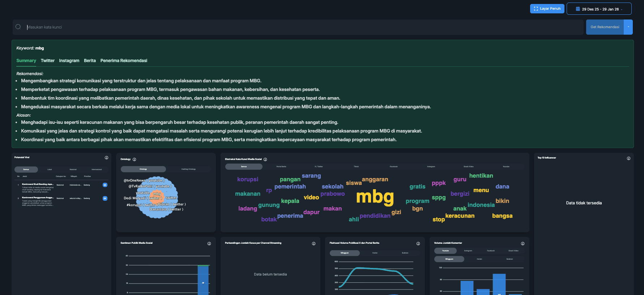Click the Get Rekomendasi button
Viewport: 644px width, 295px height.
point(605,27)
